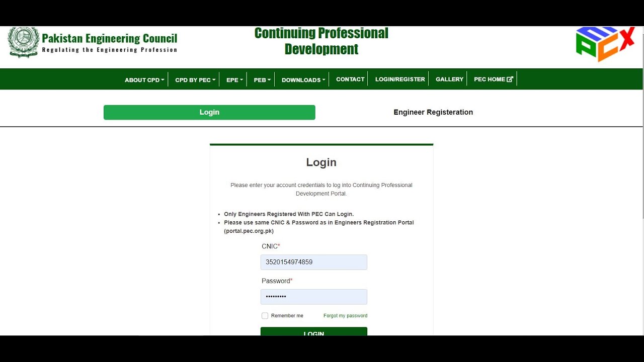Screen dimensions: 644x362
Task: Click the CNIC field label
Action: [271, 246]
